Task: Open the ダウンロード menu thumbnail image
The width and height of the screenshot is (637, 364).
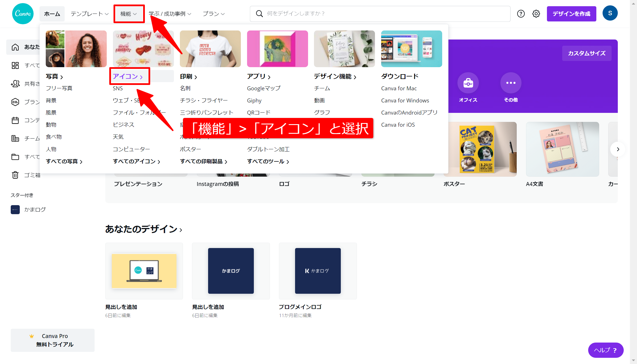Action: tap(411, 49)
